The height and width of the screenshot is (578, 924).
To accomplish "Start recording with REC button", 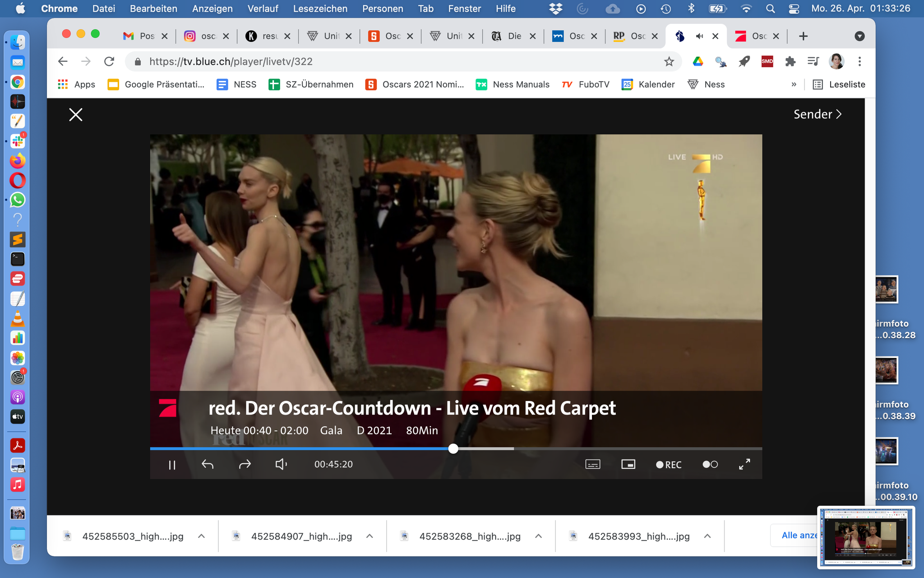I will pos(669,465).
